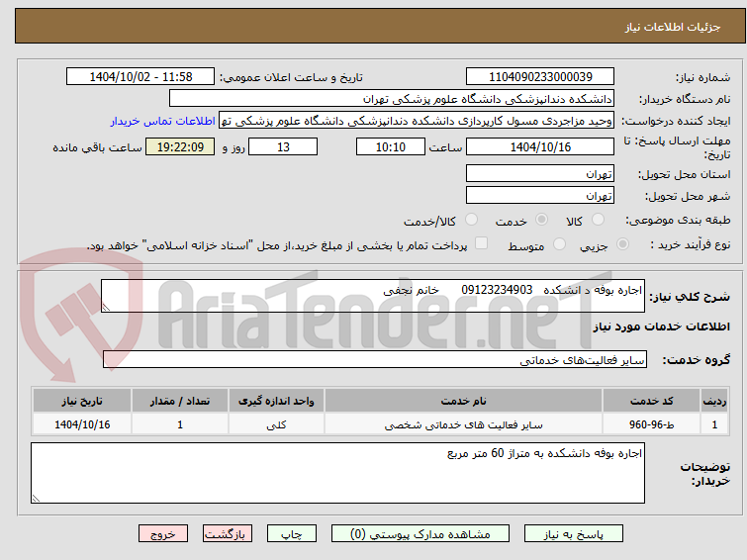Click the resize handle of توضیحات خریدار box
Viewport: 747px width, 560px height.
(x=36, y=498)
